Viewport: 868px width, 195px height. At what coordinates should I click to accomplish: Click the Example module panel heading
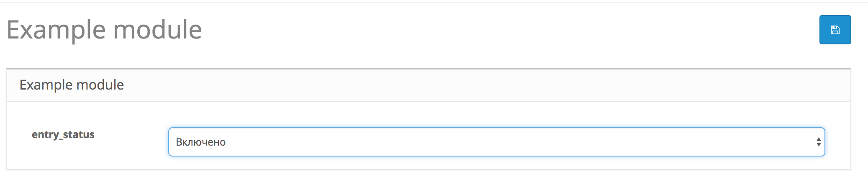coord(72,85)
